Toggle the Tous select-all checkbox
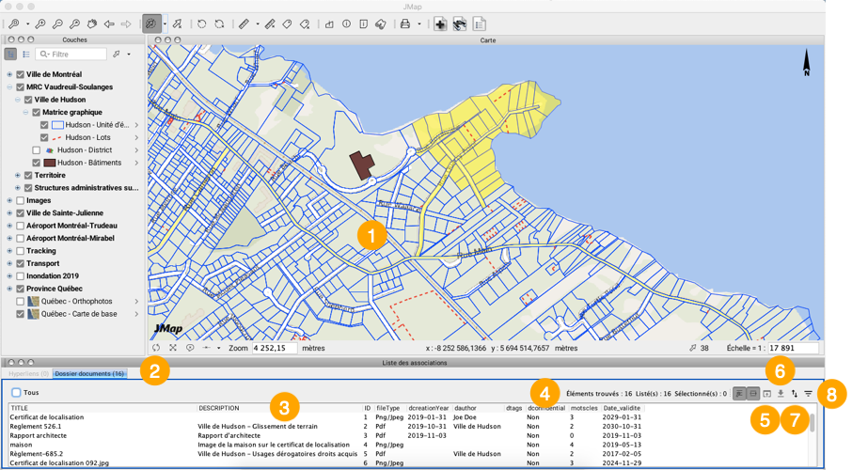This screenshot has height=470, width=868. 17,393
